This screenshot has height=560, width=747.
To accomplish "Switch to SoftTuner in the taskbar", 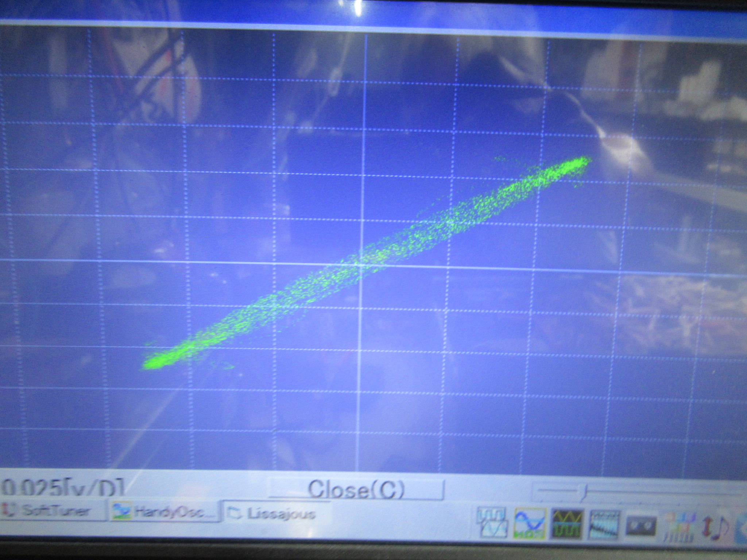I will pyautogui.click(x=51, y=510).
